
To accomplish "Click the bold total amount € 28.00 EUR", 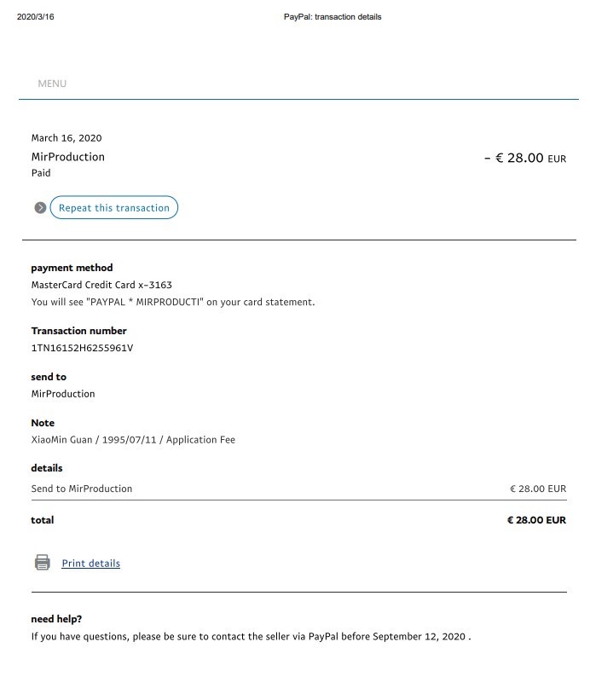I will coord(536,520).
